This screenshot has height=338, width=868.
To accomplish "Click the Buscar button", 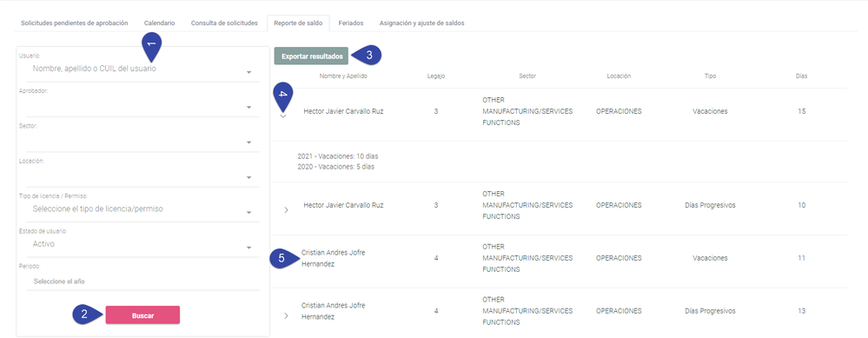I will point(142,315).
